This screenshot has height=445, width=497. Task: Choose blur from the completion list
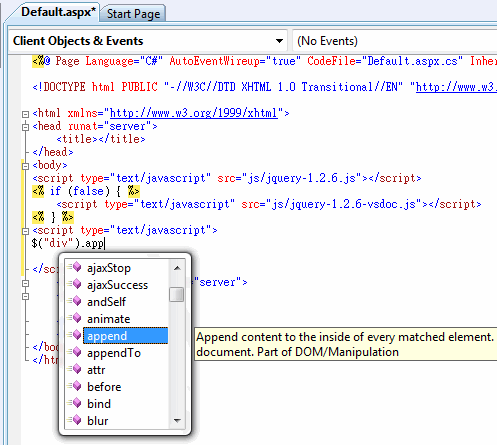98,421
